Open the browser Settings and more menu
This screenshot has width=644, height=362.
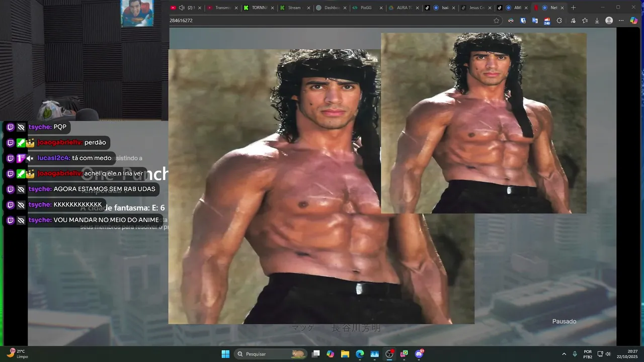click(x=621, y=21)
